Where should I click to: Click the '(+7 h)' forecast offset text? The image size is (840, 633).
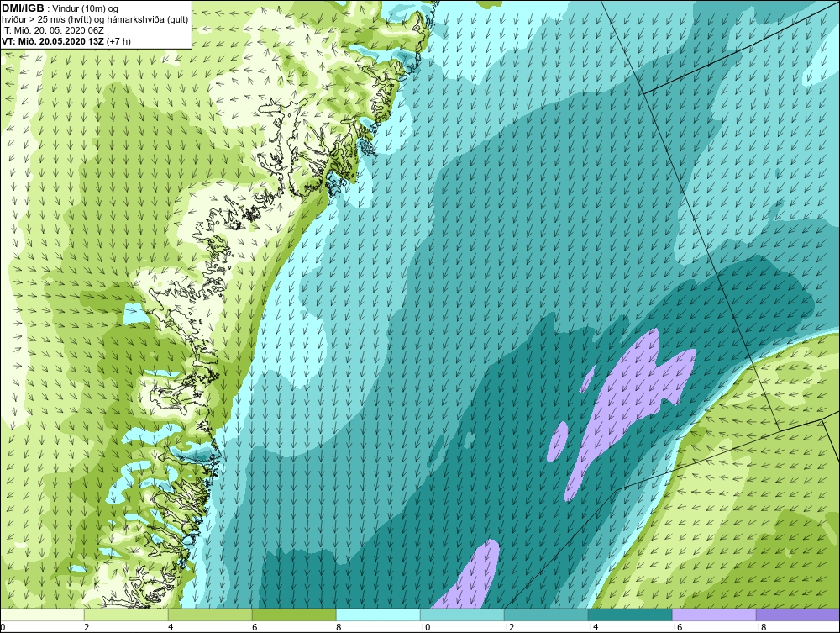tap(119, 40)
